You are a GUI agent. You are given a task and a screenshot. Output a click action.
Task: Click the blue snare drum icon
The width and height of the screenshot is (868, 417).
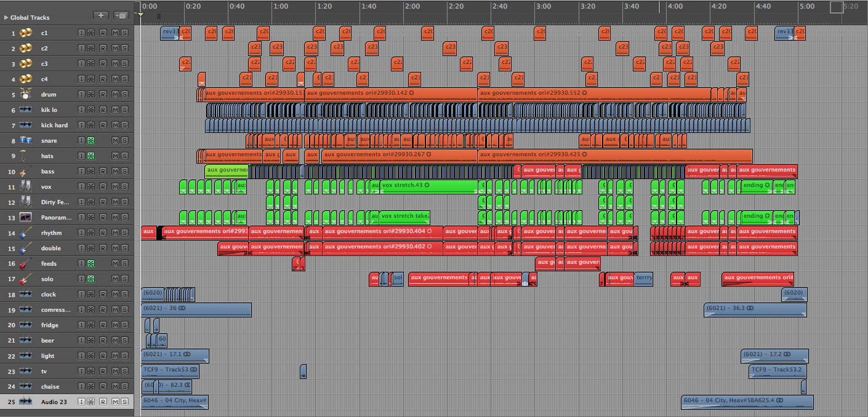pos(26,140)
